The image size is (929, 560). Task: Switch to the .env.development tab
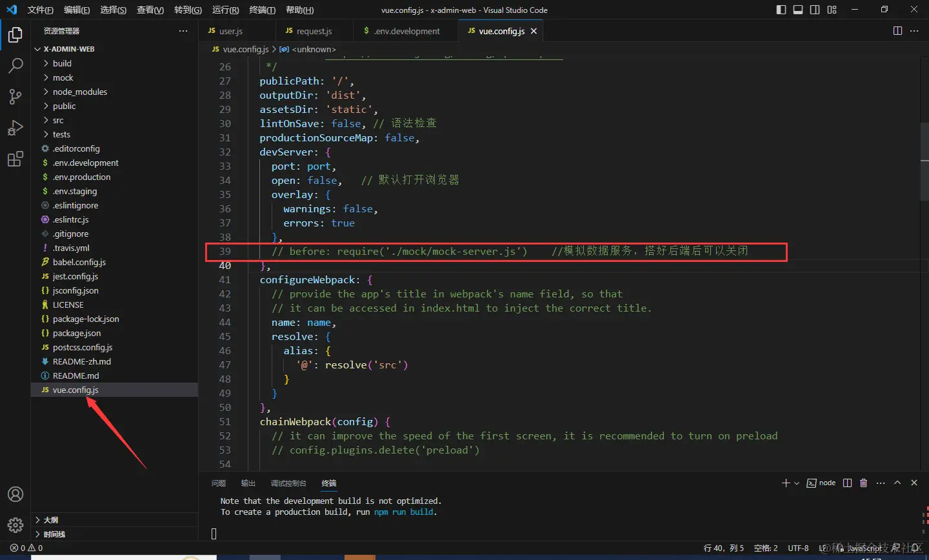point(406,31)
